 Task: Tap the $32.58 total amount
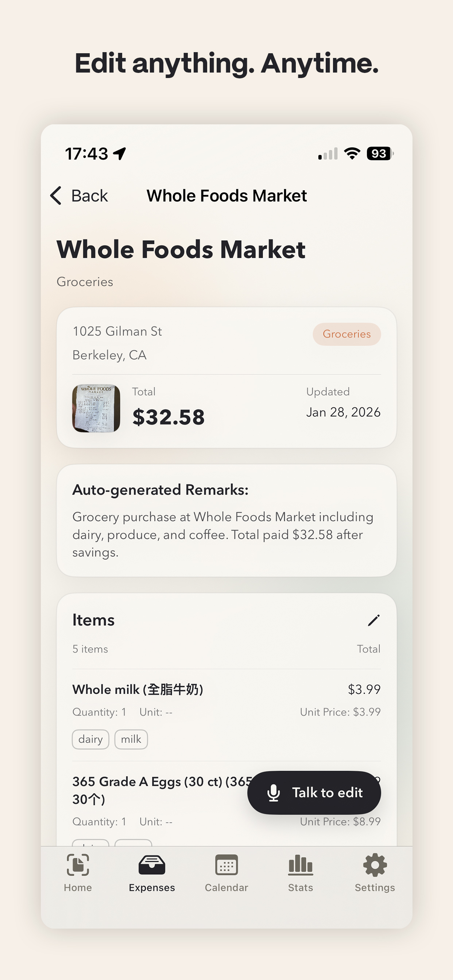168,417
